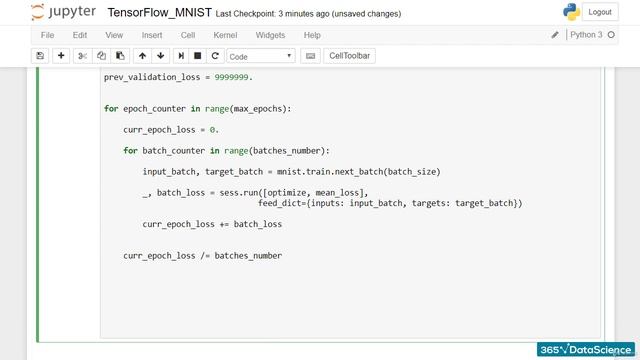The image size is (640, 360).
Task: Click the Logout button
Action: click(x=600, y=12)
